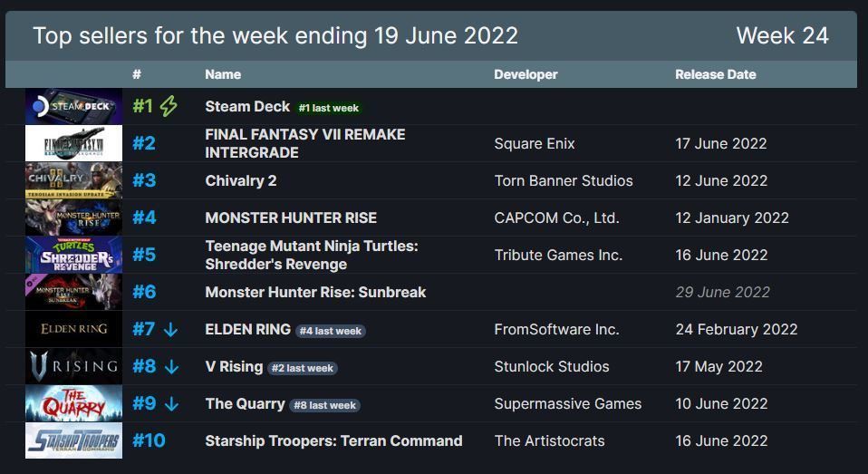Open Teenage Mutant Ninja Turtles: Shredder's Revenge link
The image size is (868, 474).
click(312, 255)
